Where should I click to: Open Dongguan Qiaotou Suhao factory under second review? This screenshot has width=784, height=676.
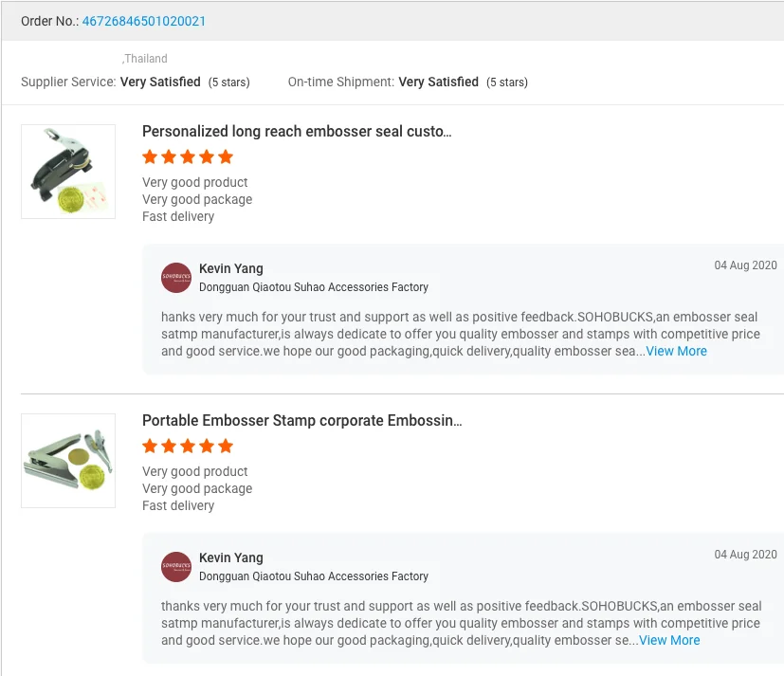pyautogui.click(x=314, y=576)
